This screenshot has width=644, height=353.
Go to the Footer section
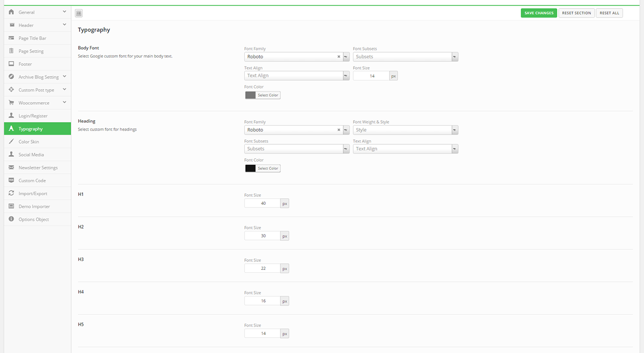click(38, 64)
